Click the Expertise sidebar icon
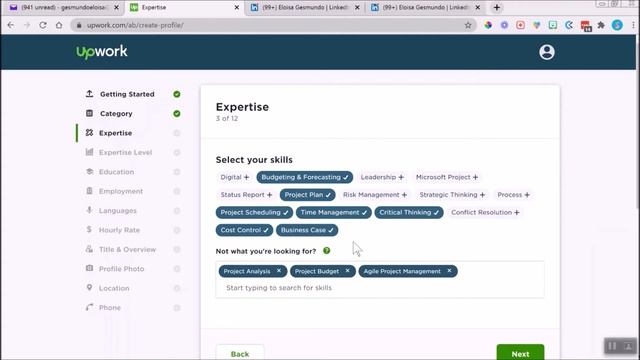The width and height of the screenshot is (640, 360). (89, 133)
